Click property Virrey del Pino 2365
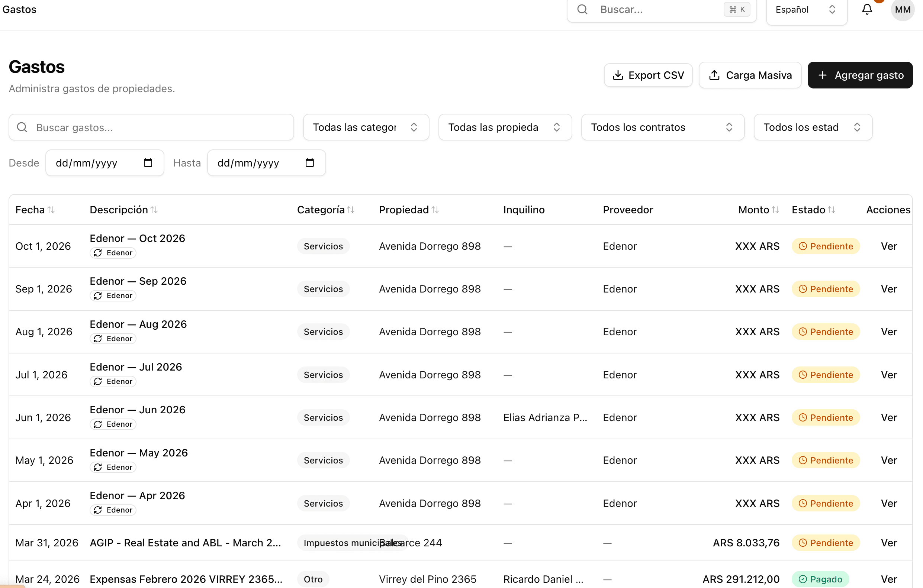Screen dimensions: 923x588 pyautogui.click(x=427, y=579)
